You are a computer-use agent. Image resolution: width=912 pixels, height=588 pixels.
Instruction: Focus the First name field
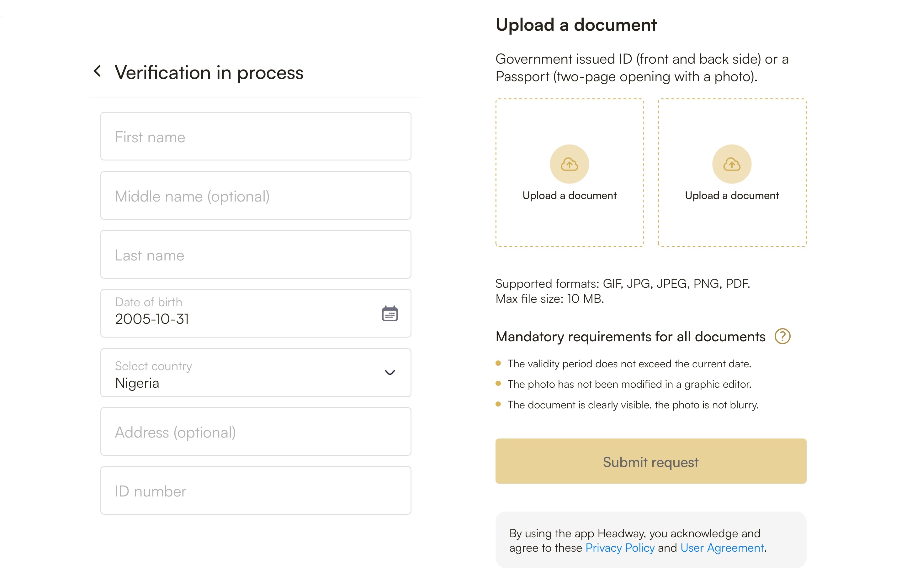pos(256,136)
